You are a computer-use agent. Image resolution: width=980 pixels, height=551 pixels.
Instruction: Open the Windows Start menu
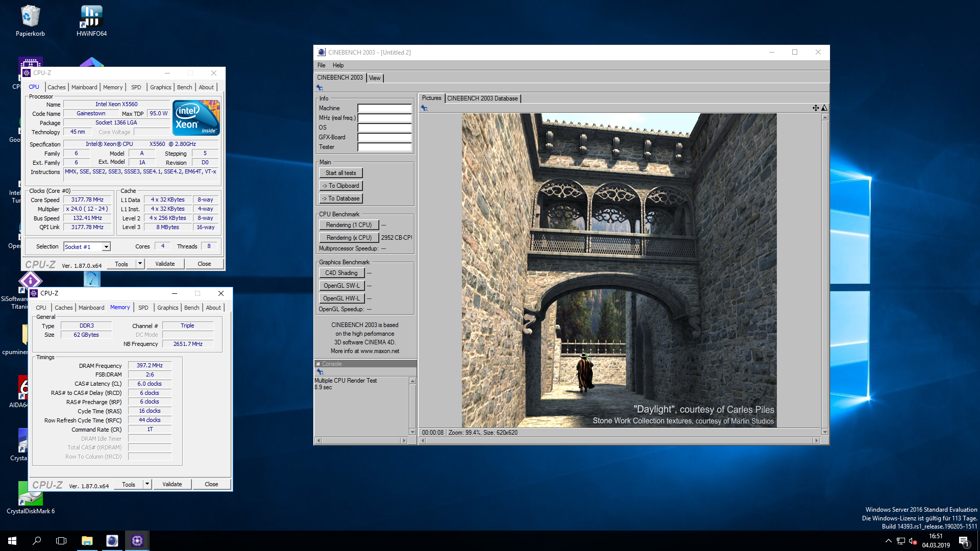click(12, 541)
